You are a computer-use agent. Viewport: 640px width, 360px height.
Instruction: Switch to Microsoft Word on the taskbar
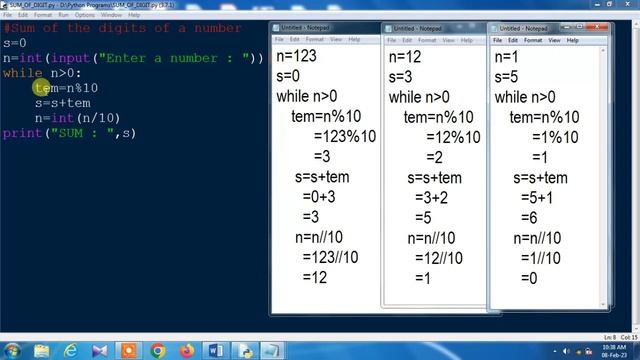pos(216,351)
